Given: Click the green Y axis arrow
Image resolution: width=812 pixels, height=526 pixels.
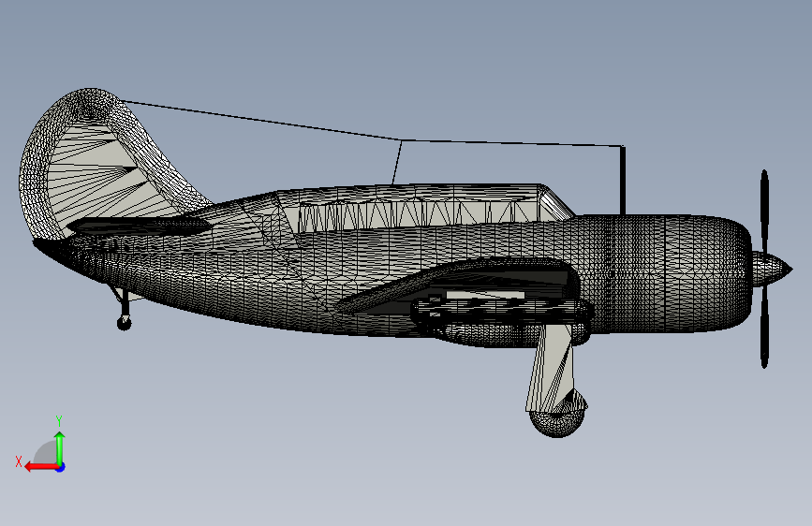Looking at the screenshot, I should [x=60, y=448].
